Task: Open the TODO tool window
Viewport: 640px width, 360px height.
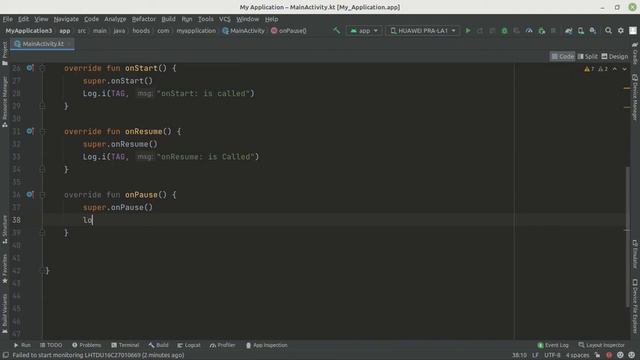Action: [x=51, y=345]
